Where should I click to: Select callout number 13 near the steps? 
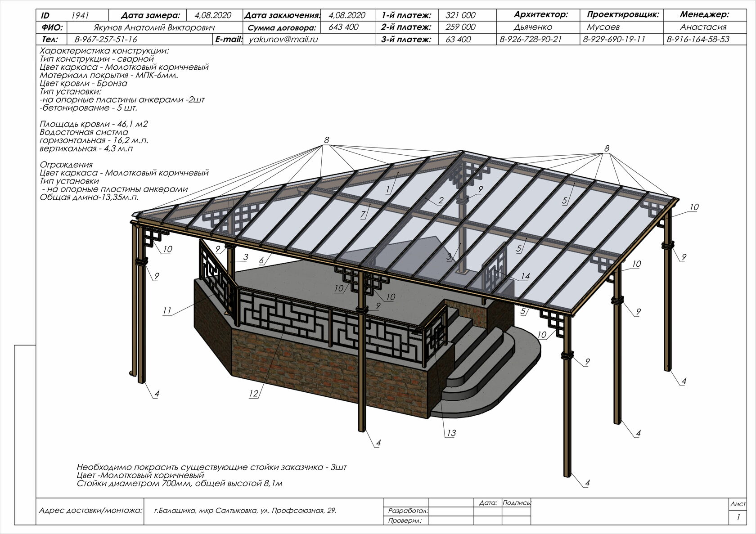[x=451, y=433]
